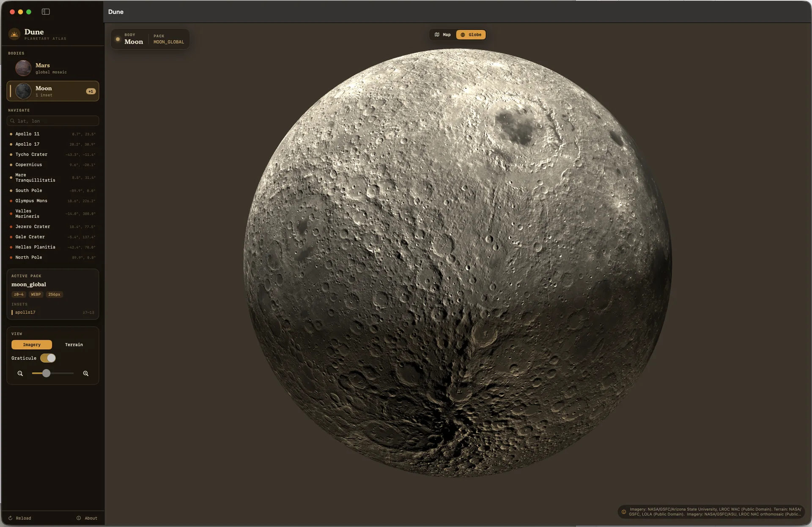Switch to Globe view
812x527 pixels.
coord(471,35)
